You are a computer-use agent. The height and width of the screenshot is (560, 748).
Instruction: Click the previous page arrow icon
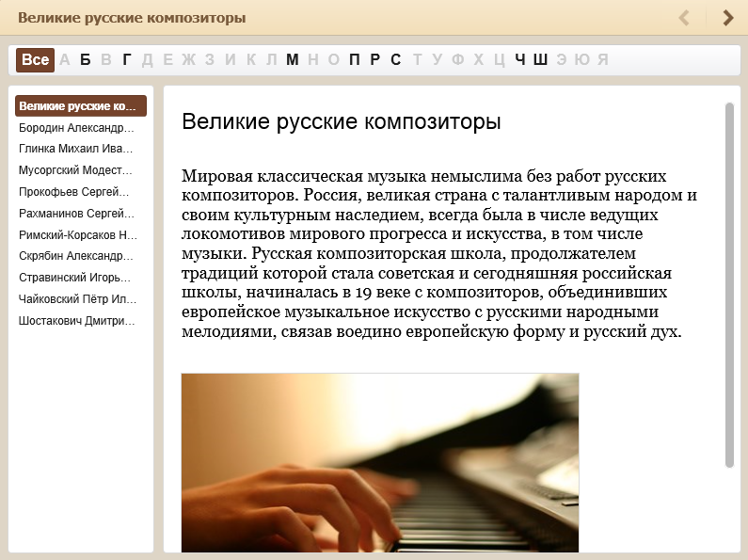(x=684, y=18)
